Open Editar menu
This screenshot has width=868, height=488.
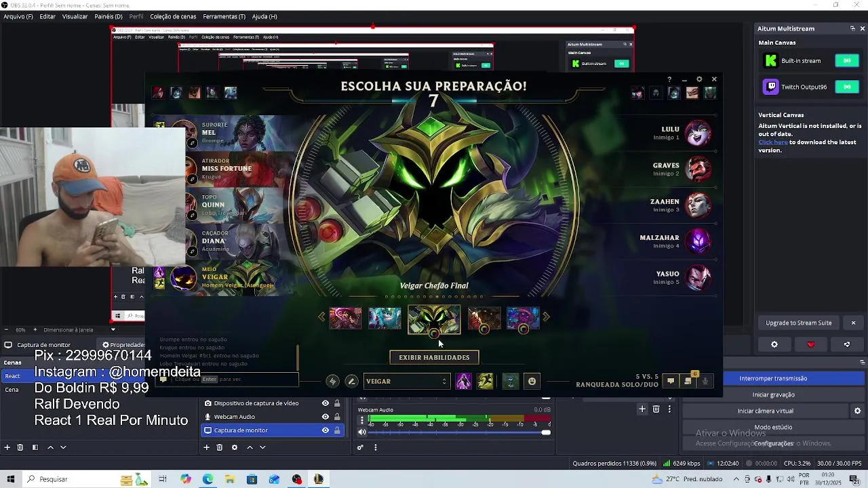click(47, 16)
